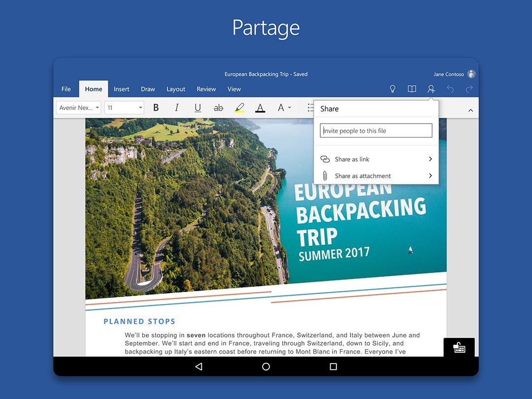Open the Share panel via people icon
This screenshot has height=399, width=532.
pyautogui.click(x=431, y=89)
